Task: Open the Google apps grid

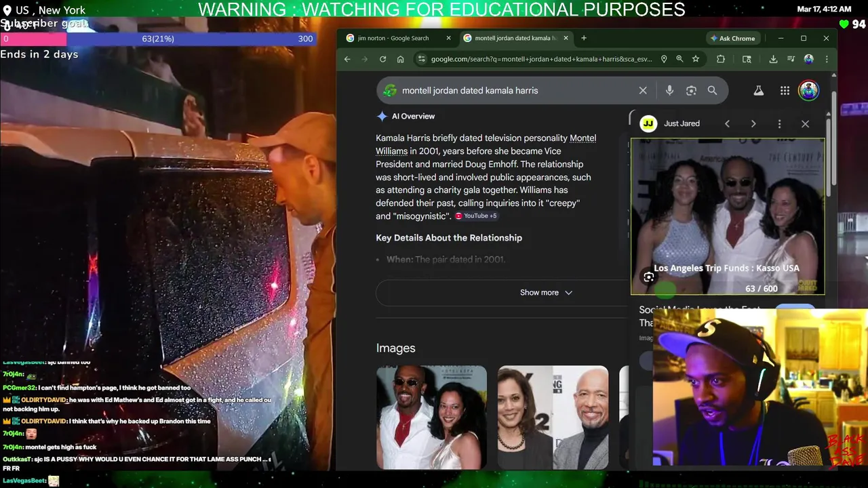Action: click(785, 90)
